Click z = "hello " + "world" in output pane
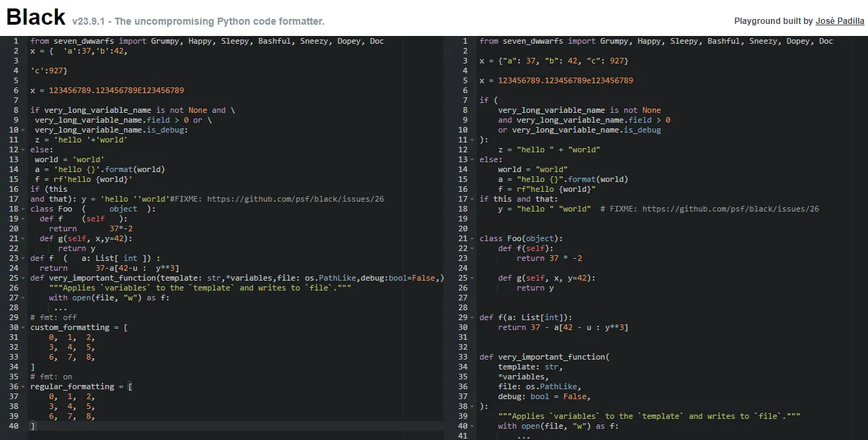868x440 pixels. 549,149
